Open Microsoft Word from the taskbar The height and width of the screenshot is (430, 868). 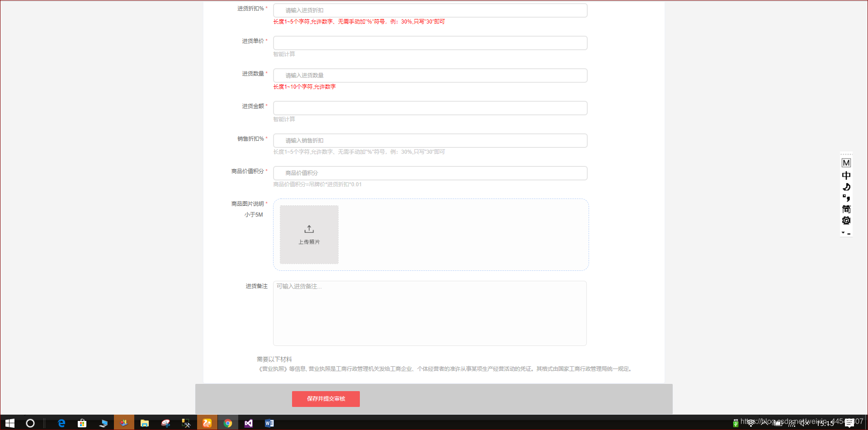[269, 423]
